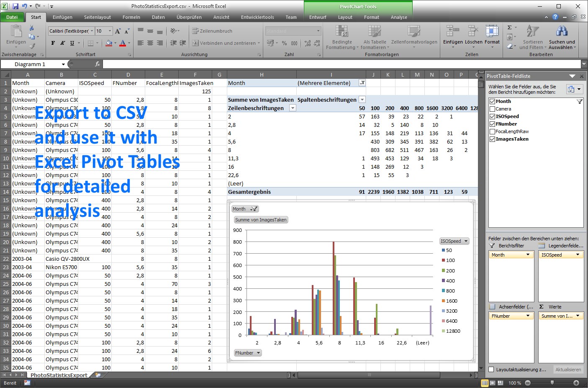Increase the cell indent
This screenshot has width=588, height=388.
pos(183,43)
